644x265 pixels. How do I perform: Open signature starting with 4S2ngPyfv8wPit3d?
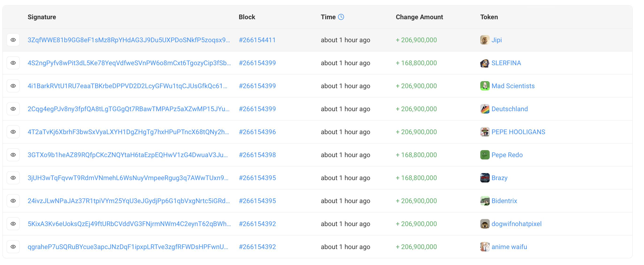click(x=129, y=63)
